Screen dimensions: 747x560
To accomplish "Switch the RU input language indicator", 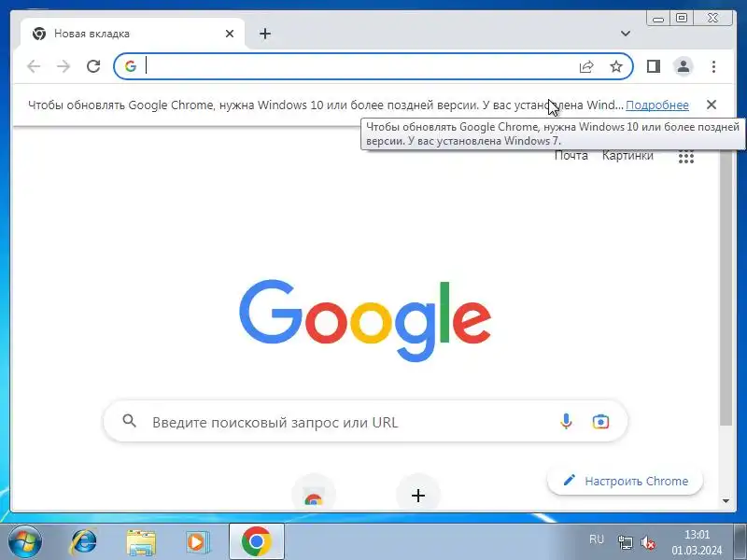I will [x=597, y=539].
